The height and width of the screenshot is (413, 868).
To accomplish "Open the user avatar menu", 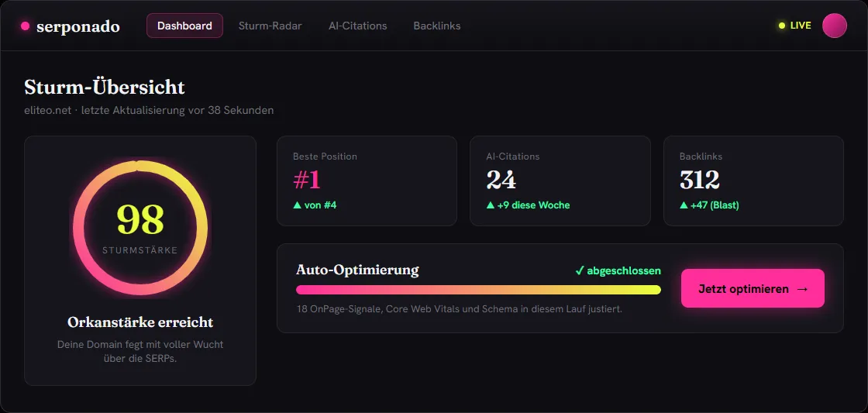I will pyautogui.click(x=834, y=26).
